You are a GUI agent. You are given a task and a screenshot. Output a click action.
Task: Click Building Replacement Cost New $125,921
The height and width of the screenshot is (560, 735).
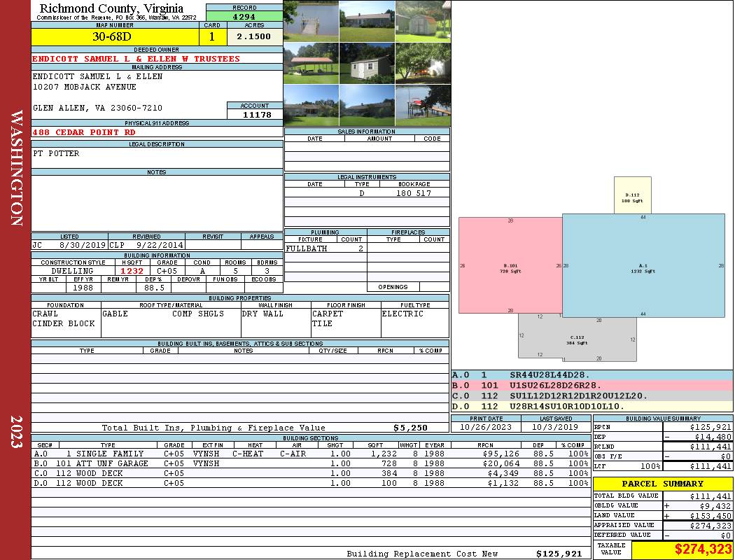559,554
